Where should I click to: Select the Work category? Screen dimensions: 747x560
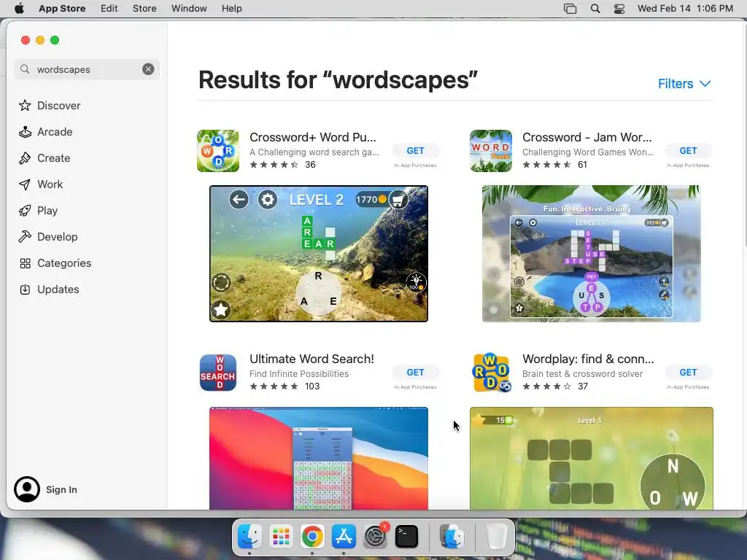point(41,184)
